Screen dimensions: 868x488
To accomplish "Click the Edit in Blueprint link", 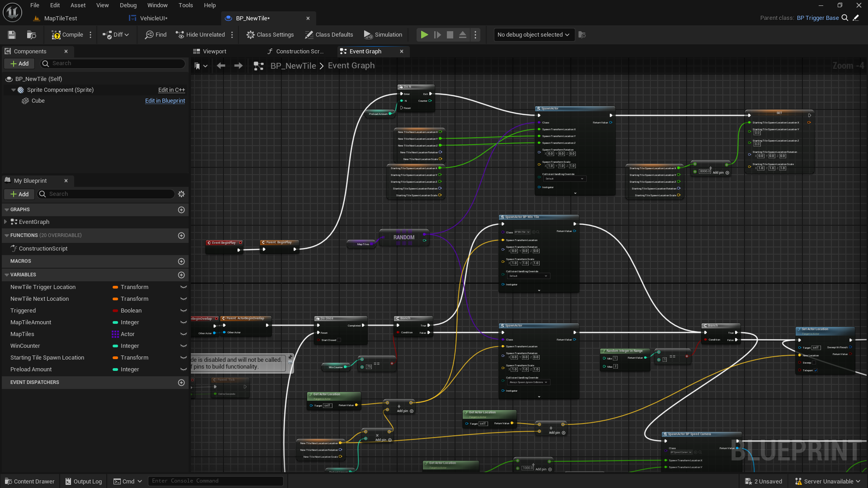I will pos(165,101).
